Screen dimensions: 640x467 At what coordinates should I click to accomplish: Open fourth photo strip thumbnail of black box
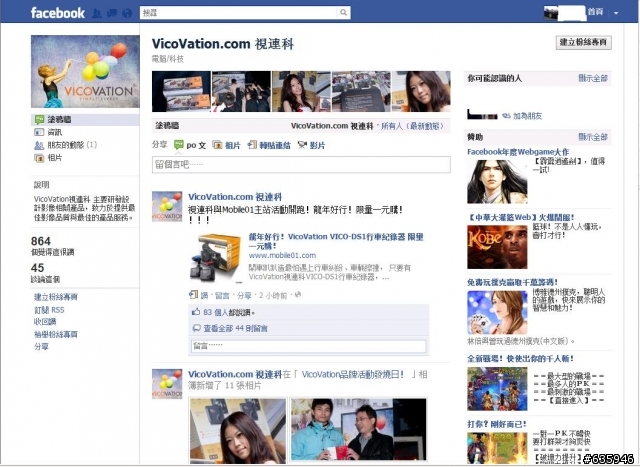(x=361, y=91)
